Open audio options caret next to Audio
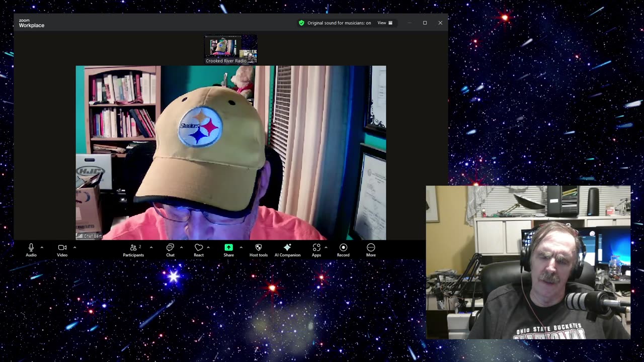This screenshot has height=362, width=644. [42, 247]
